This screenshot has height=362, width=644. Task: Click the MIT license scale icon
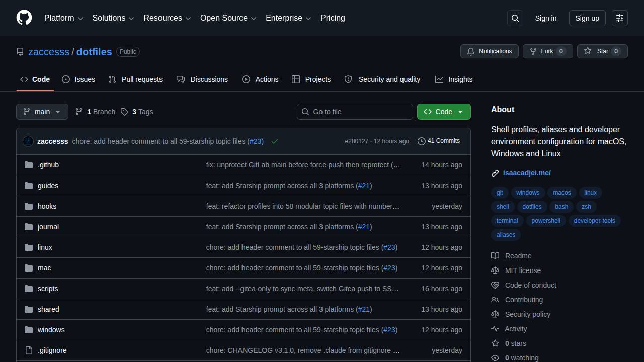pos(495,270)
